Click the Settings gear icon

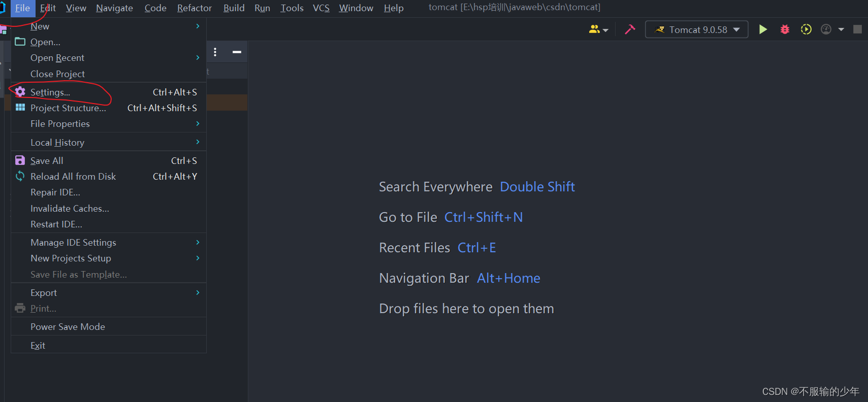20,92
